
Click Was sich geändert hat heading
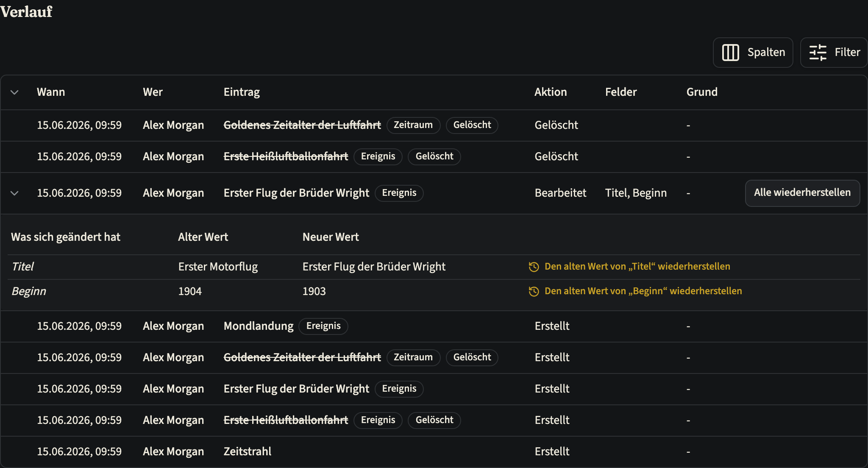coord(66,237)
